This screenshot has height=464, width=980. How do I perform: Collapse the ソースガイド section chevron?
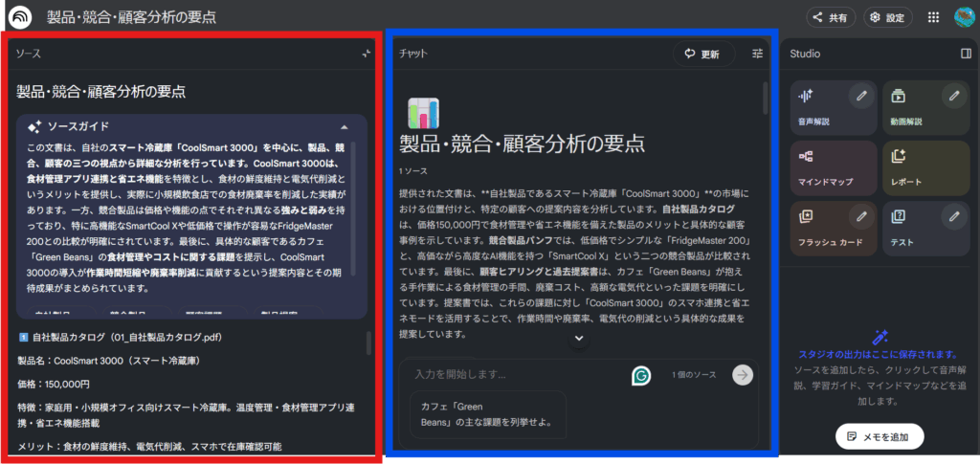point(344,126)
